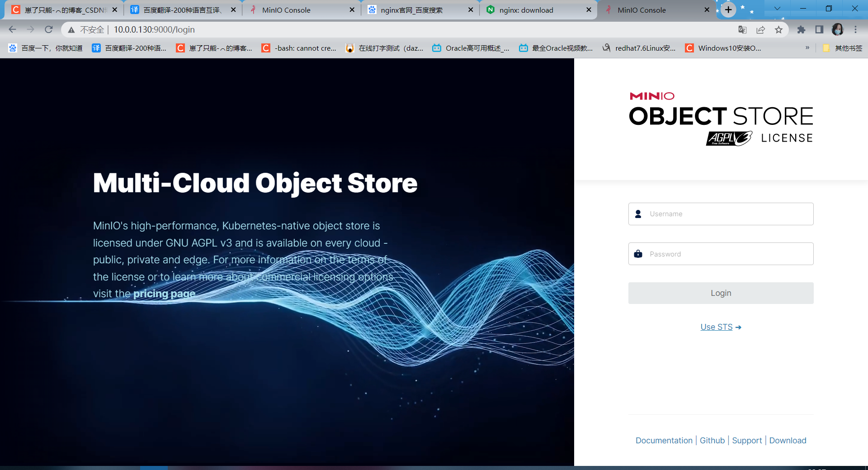Open the 百度一下 bookmark
868x470 pixels.
pyautogui.click(x=46, y=48)
